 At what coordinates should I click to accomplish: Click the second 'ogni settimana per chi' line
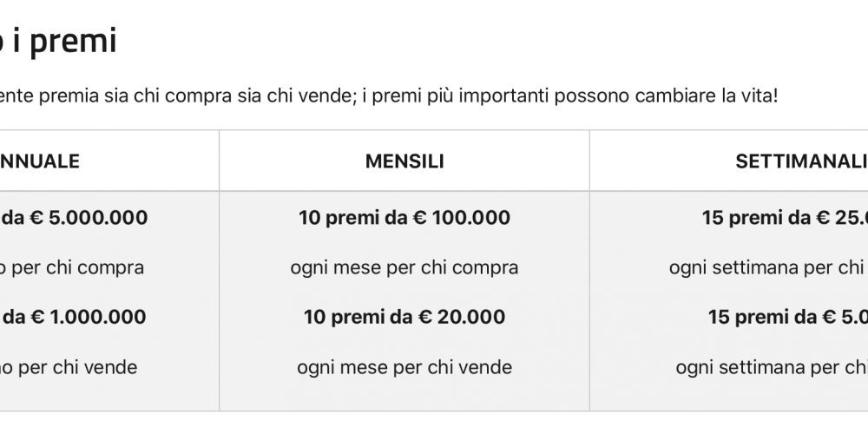point(772,367)
